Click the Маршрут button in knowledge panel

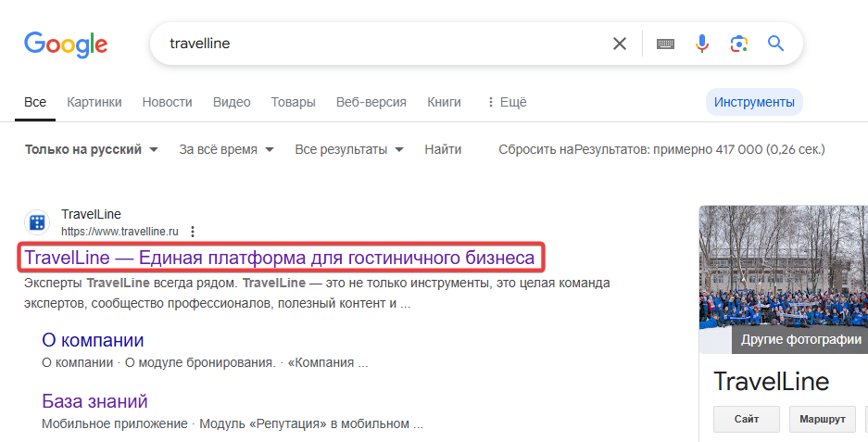(x=822, y=419)
